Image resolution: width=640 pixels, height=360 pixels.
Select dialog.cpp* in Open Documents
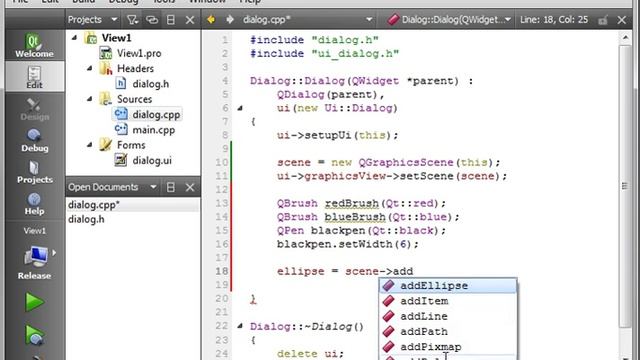tap(133, 204)
